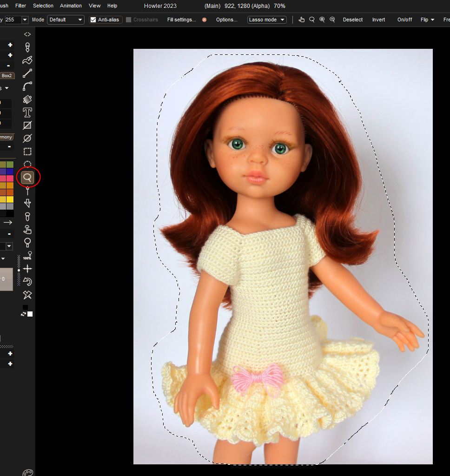Click the zoom in magnifier icon
450x476 pixels.
(322, 20)
